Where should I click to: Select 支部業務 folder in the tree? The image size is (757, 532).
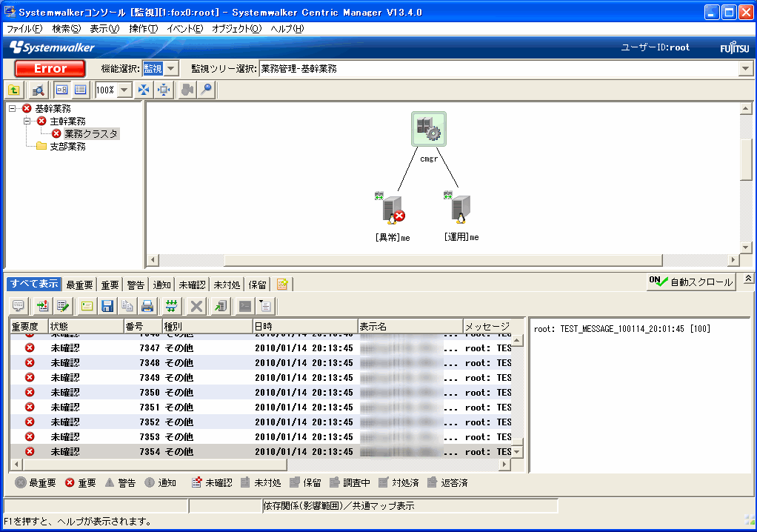point(67,146)
